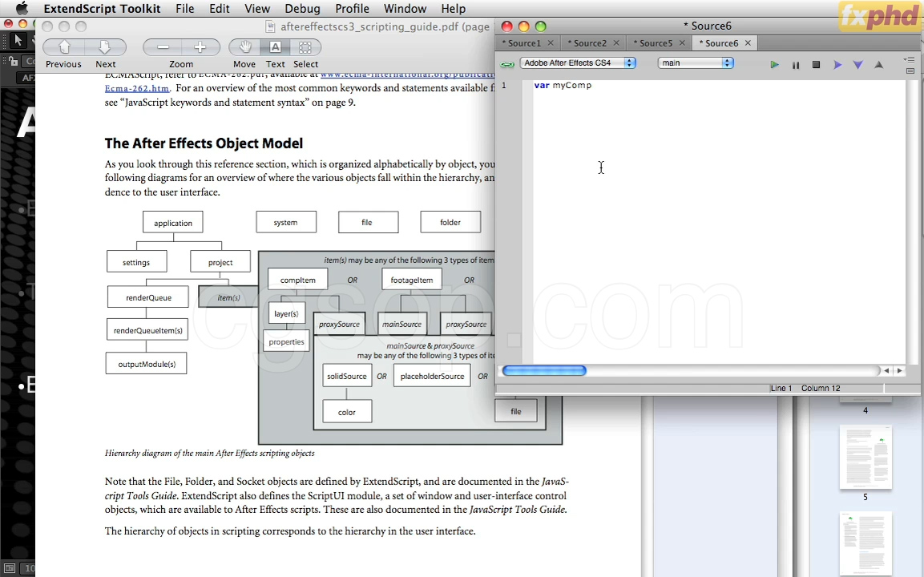
Task: Click the line number 1 gutter
Action: [x=504, y=86]
